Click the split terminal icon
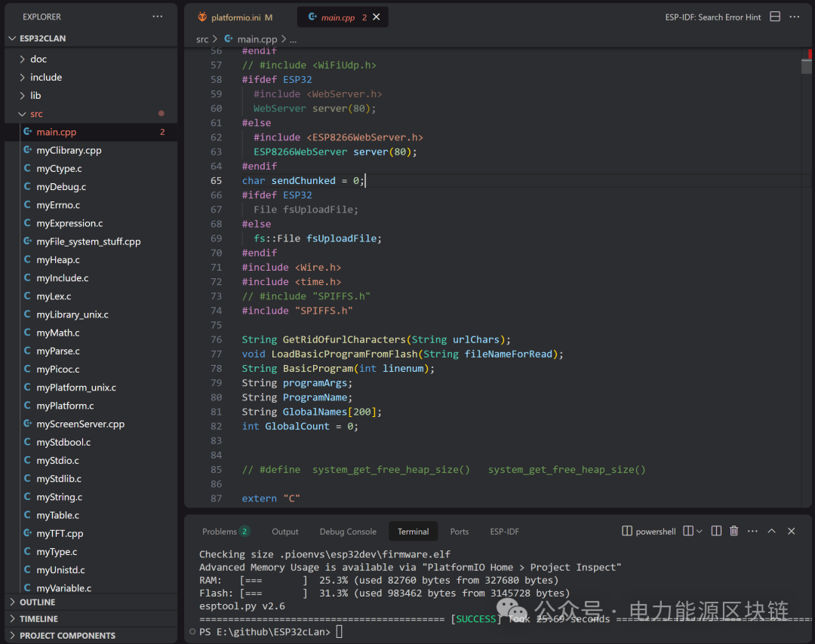This screenshot has height=644, width=815. tap(715, 531)
